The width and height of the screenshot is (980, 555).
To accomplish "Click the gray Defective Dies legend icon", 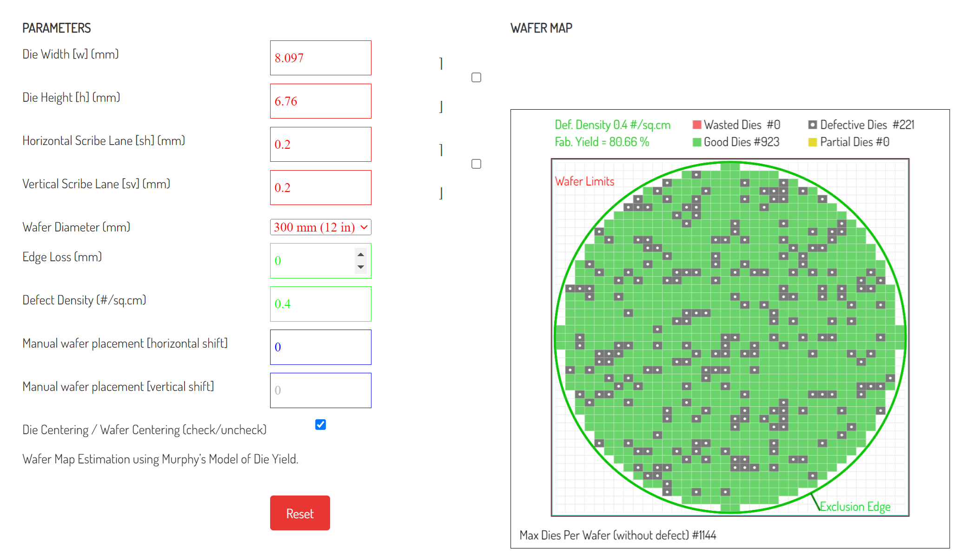I will pyautogui.click(x=812, y=125).
